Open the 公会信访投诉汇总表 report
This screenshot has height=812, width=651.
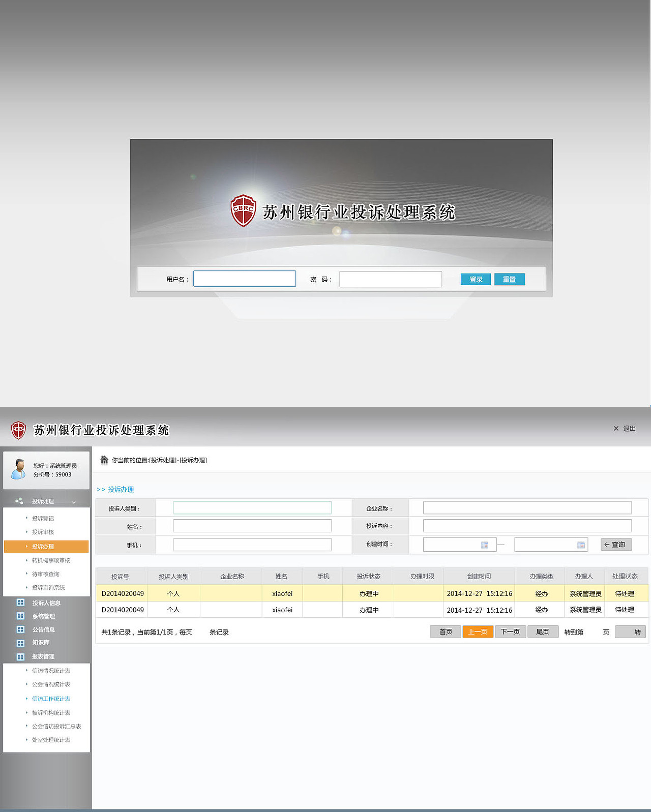pyautogui.click(x=56, y=726)
